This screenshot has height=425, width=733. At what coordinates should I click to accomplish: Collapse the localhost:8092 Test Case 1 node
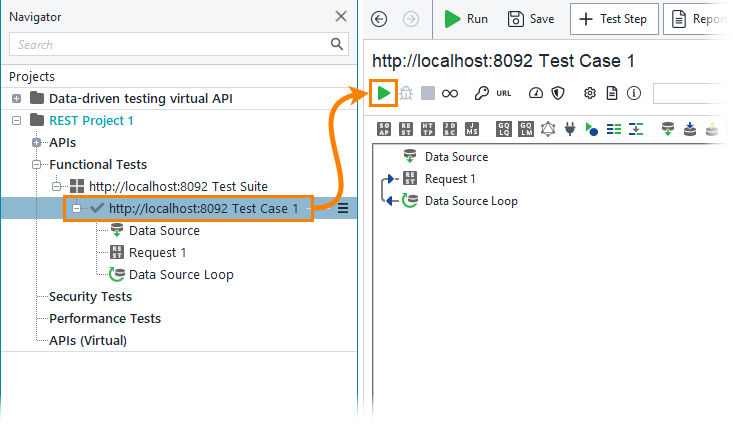pyautogui.click(x=77, y=209)
